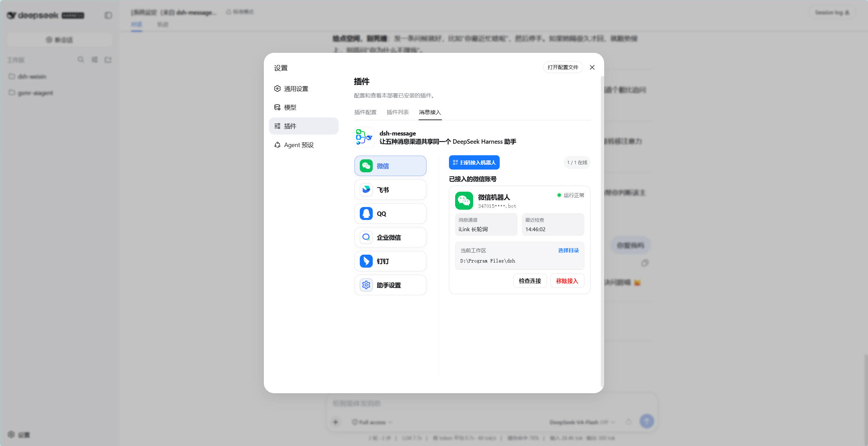Screen dimensions: 868x446
Task: Select the 企业微信 channel
Action: [x=390, y=237]
